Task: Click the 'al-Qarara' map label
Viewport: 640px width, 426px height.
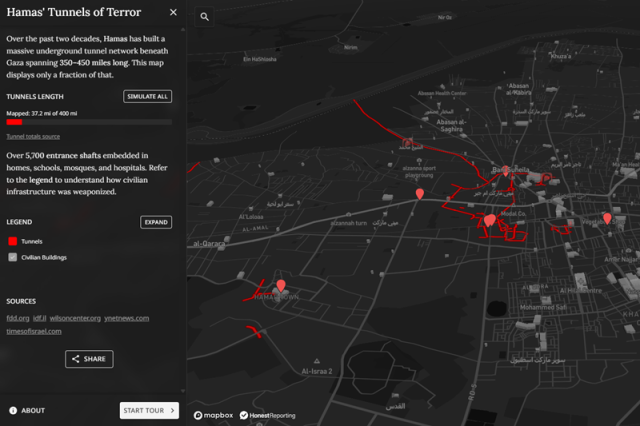Action: pos(209,244)
